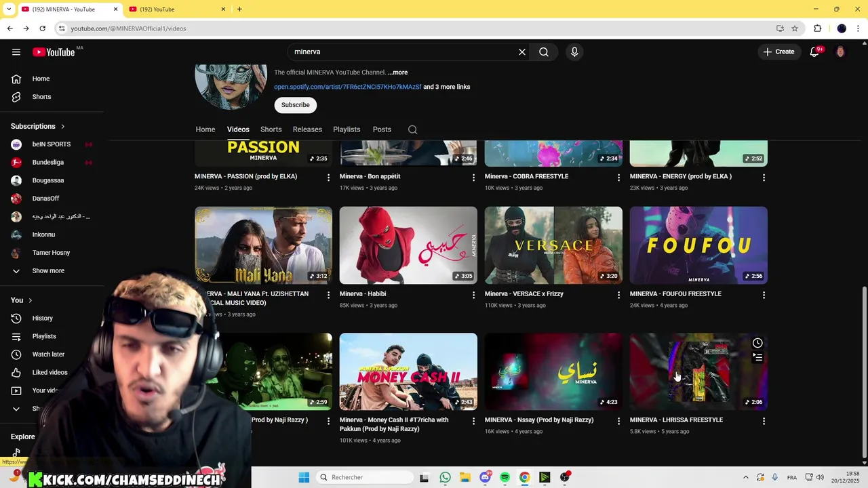Screen dimensions: 868x488
Task: Select the Videos tab
Action: (x=238, y=129)
